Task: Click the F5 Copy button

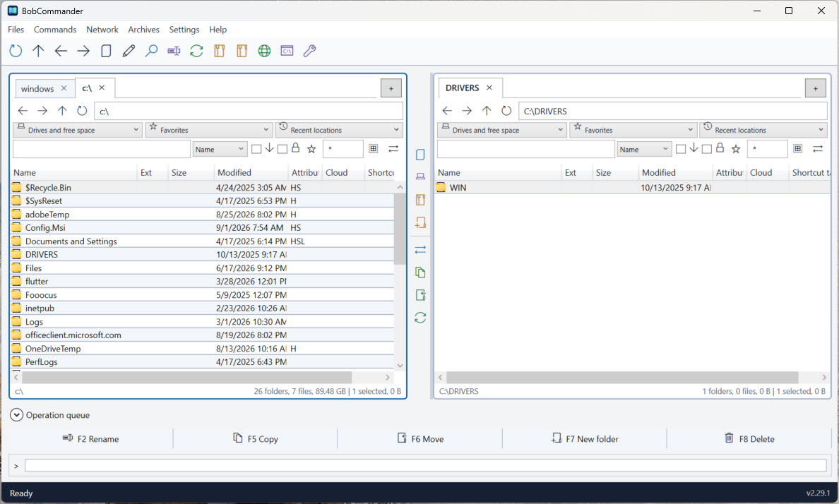Action: click(256, 439)
